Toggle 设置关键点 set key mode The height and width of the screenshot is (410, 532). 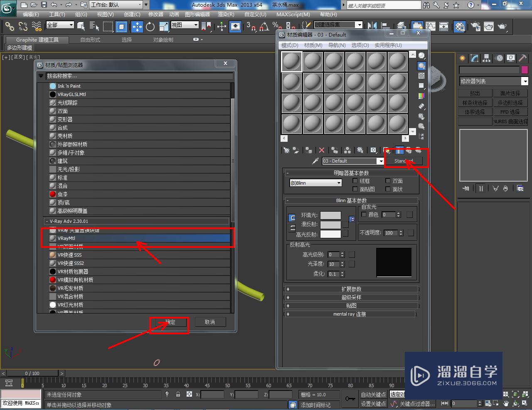click(x=373, y=404)
